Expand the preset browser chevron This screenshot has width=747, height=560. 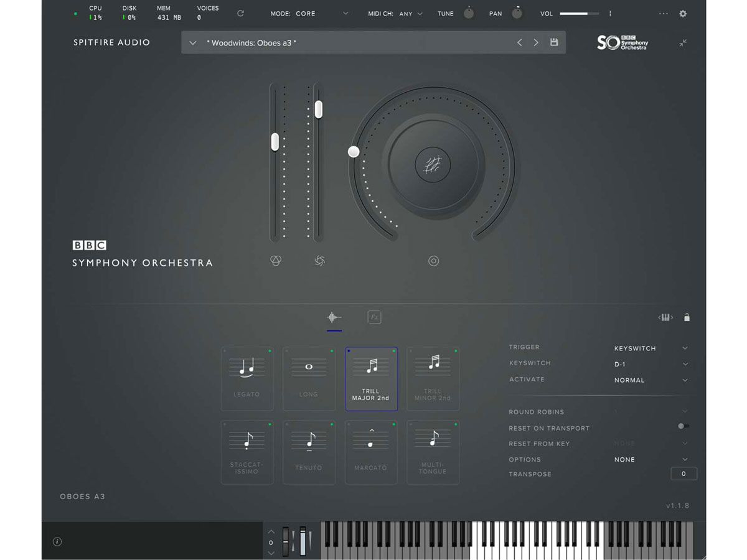tap(193, 43)
